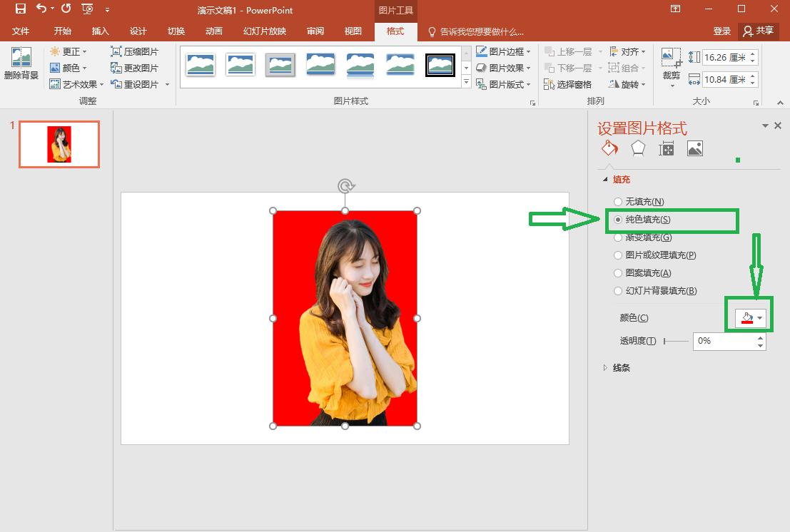
Task: Select the Picture icon in the format pane
Action: coord(694,148)
